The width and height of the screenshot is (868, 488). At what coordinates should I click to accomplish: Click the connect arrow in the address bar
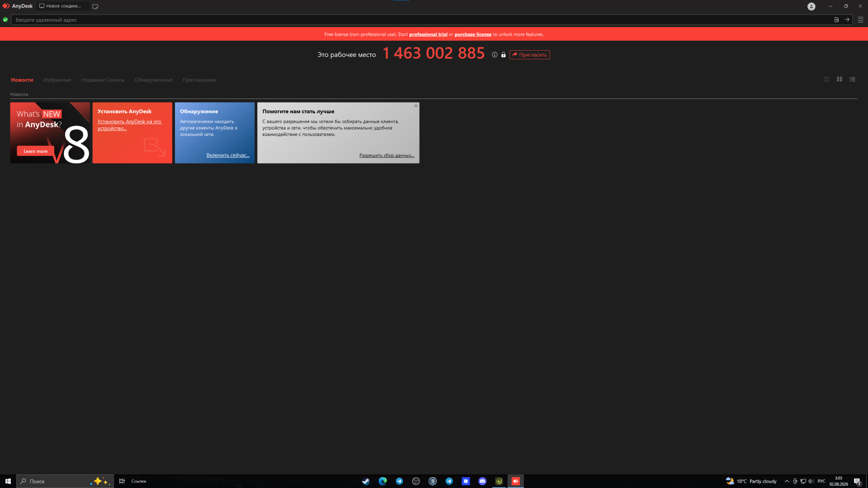[x=847, y=20]
